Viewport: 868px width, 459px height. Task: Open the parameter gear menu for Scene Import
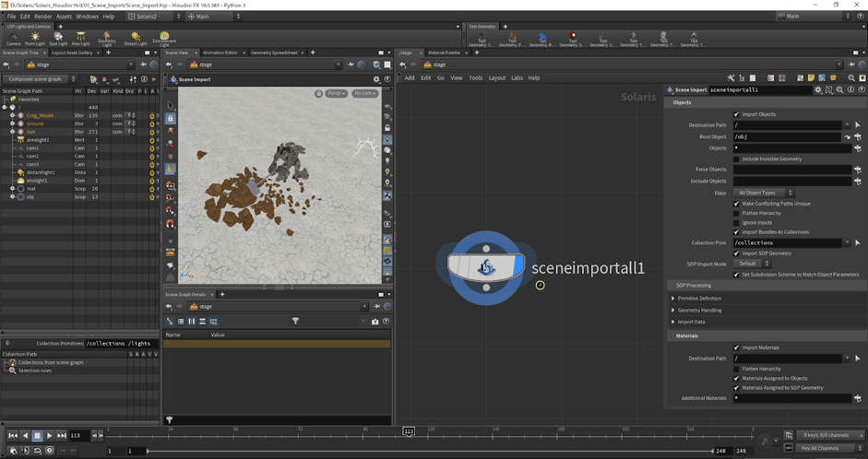(817, 90)
